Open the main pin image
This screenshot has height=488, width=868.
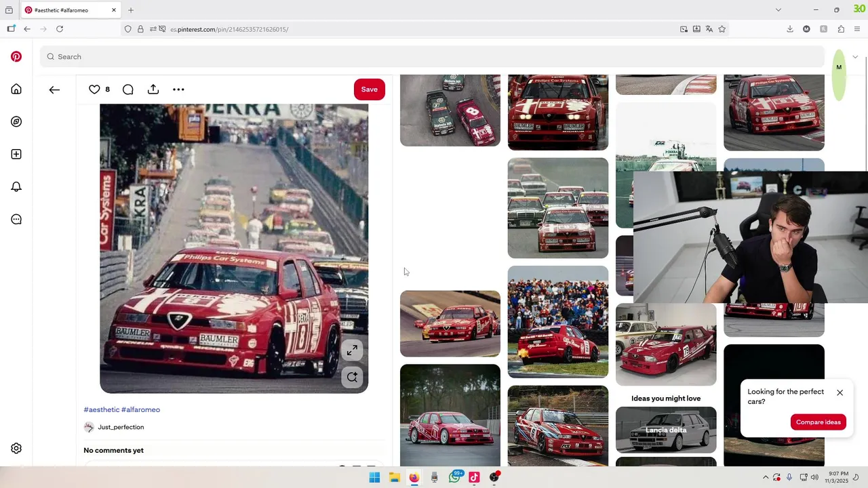234,249
